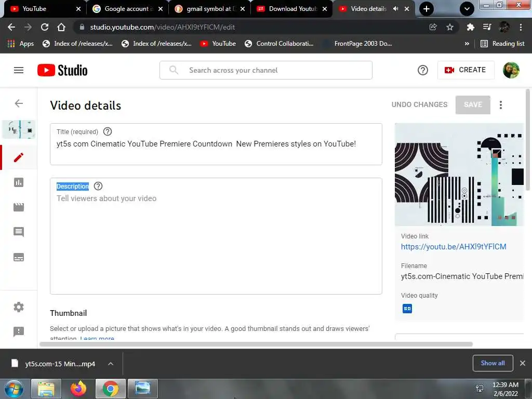The image size is (532, 399).
Task: Close the downloads bar
Action: point(523,363)
